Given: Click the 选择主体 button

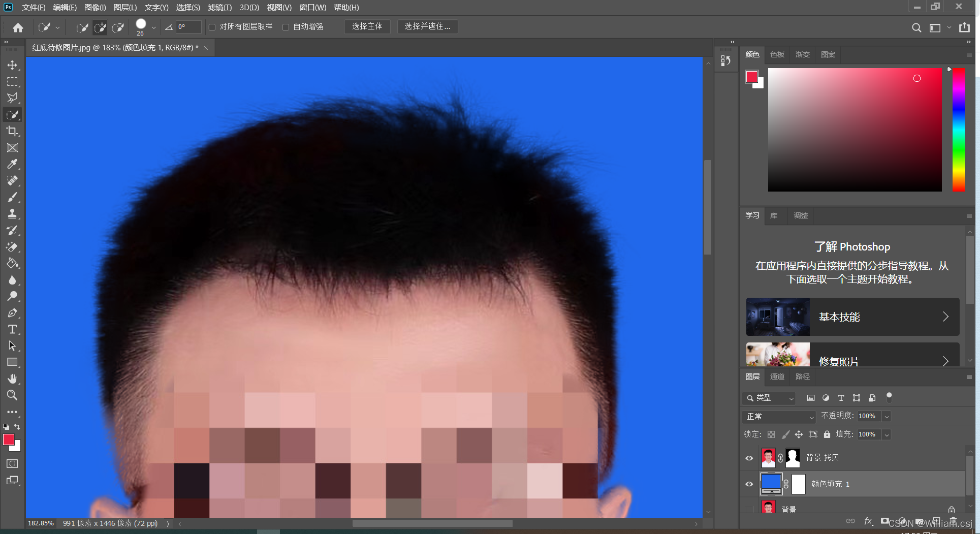Looking at the screenshot, I should (x=367, y=26).
